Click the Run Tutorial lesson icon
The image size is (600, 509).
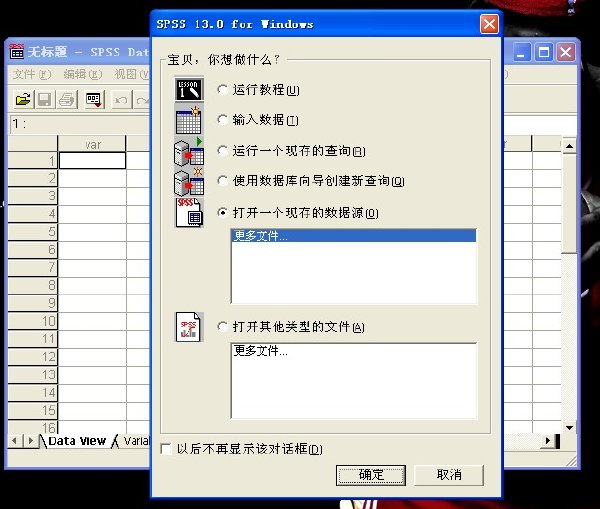coord(189,90)
